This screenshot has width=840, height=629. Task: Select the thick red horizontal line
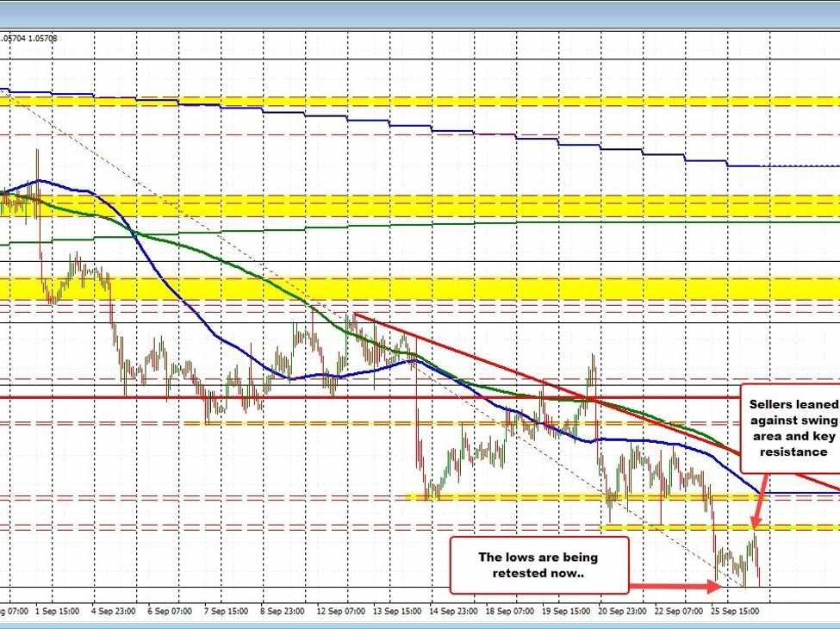tap(345, 397)
